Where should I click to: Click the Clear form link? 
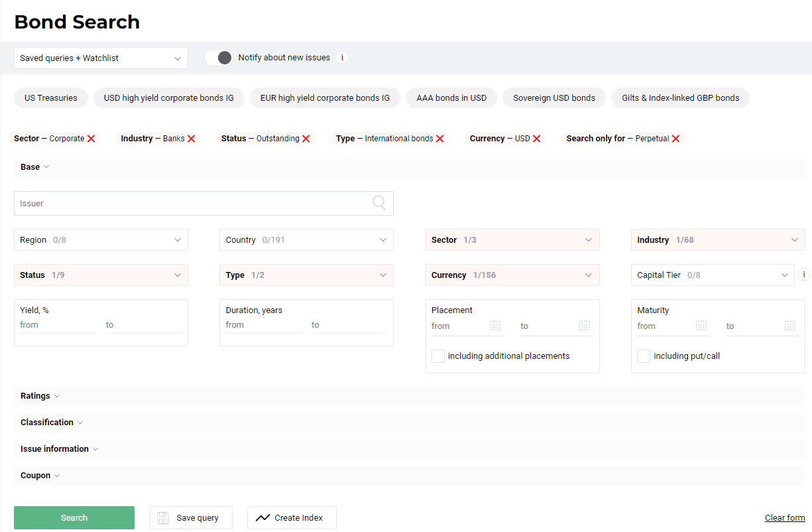coord(785,518)
